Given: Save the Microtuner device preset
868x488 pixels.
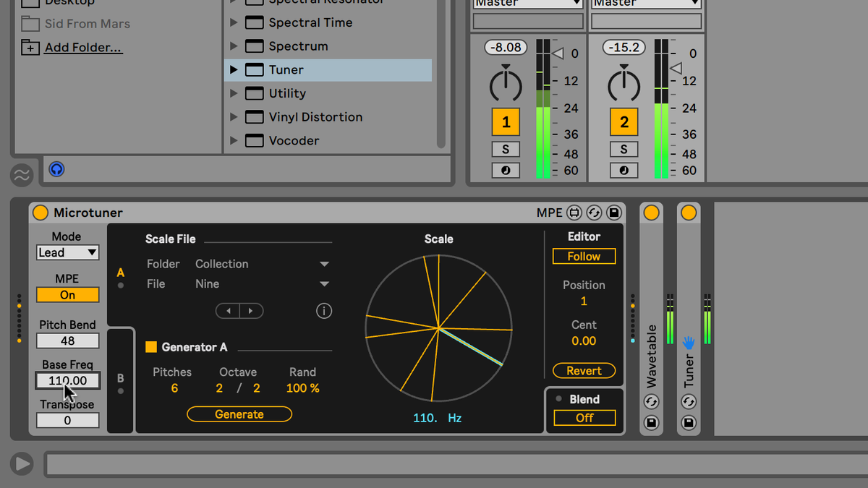Looking at the screenshot, I should (x=613, y=212).
